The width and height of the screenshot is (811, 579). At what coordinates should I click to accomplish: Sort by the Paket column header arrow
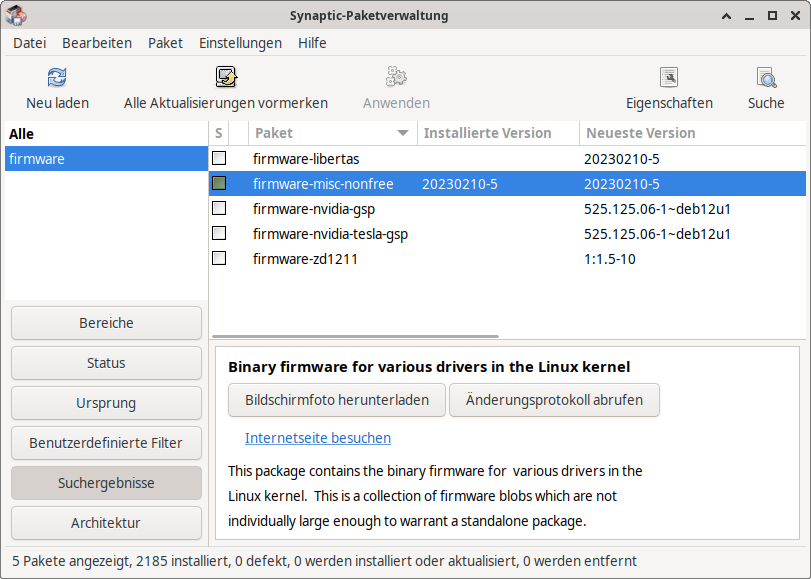(x=403, y=133)
